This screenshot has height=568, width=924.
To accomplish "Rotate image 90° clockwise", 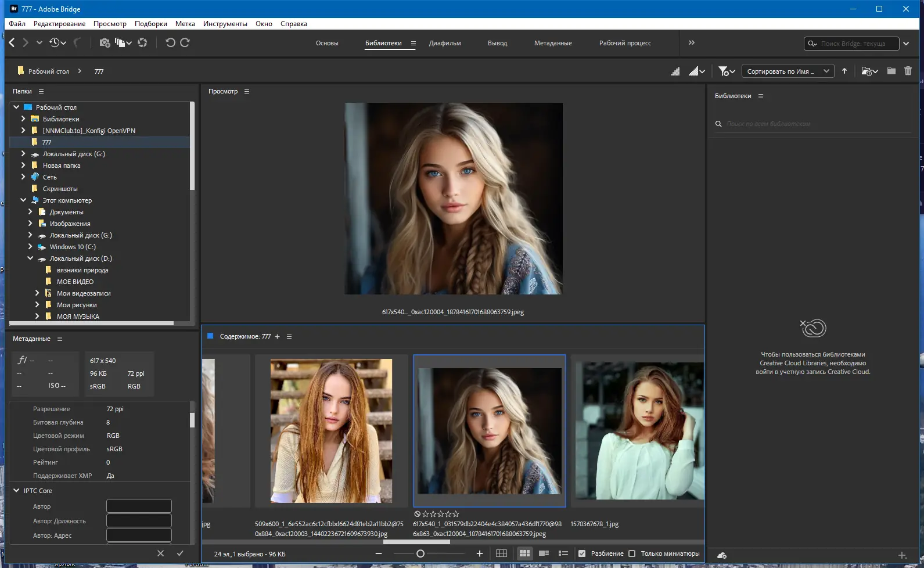I will pyautogui.click(x=185, y=42).
